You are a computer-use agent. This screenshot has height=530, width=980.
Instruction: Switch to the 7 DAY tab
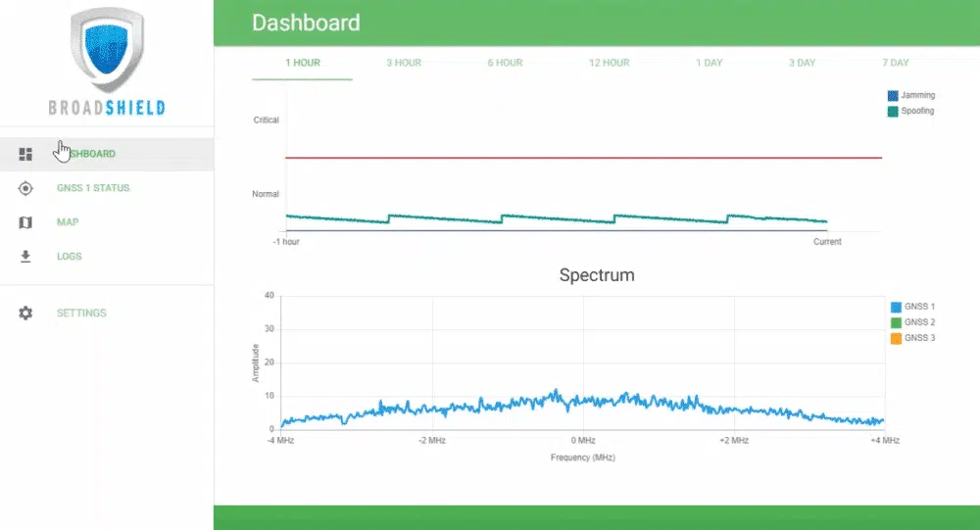(895, 63)
